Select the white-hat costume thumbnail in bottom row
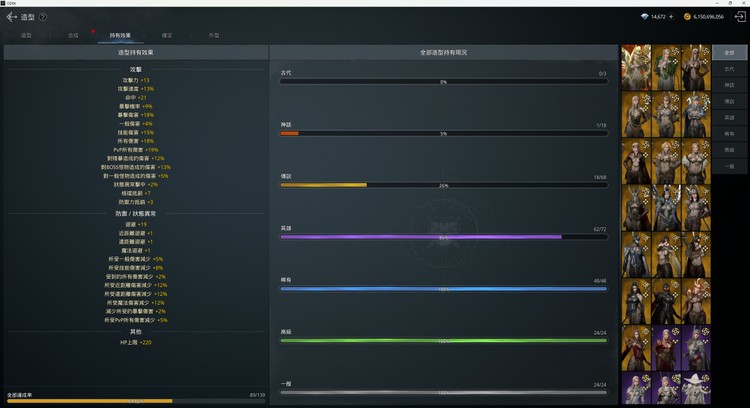 click(x=694, y=388)
